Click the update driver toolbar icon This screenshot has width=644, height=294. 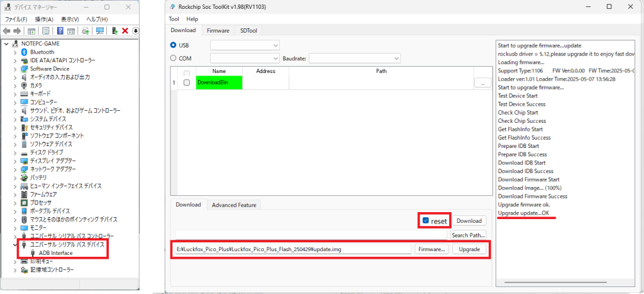tap(115, 31)
